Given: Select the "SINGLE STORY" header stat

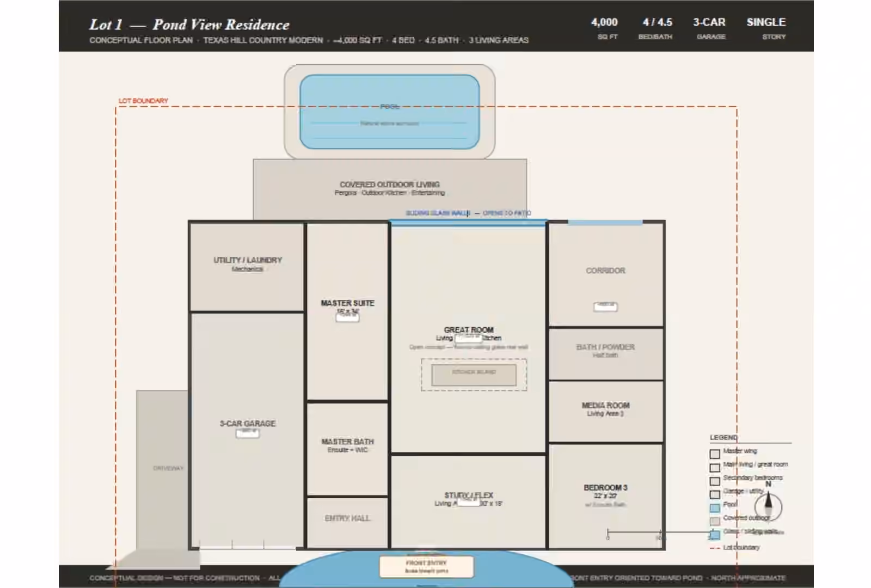Looking at the screenshot, I should pos(766,28).
